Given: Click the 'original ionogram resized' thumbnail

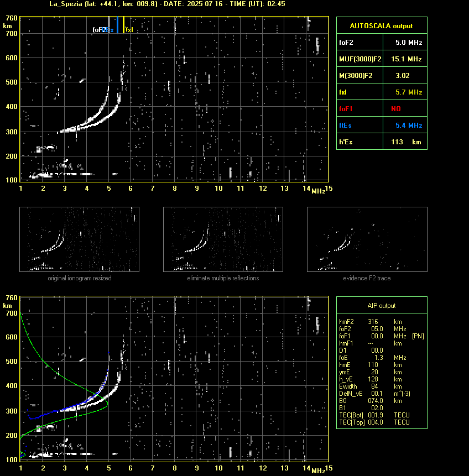Looking at the screenshot, I should pyautogui.click(x=79, y=239).
